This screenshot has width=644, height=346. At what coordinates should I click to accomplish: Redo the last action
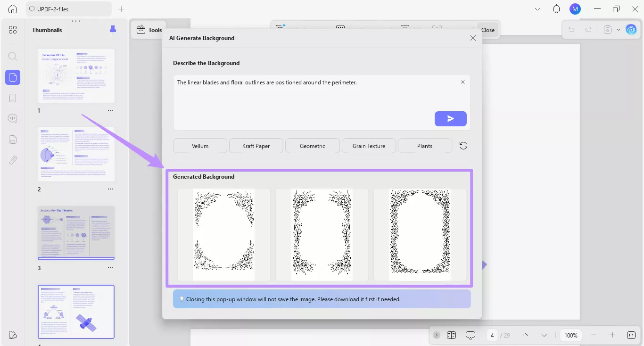[588, 30]
